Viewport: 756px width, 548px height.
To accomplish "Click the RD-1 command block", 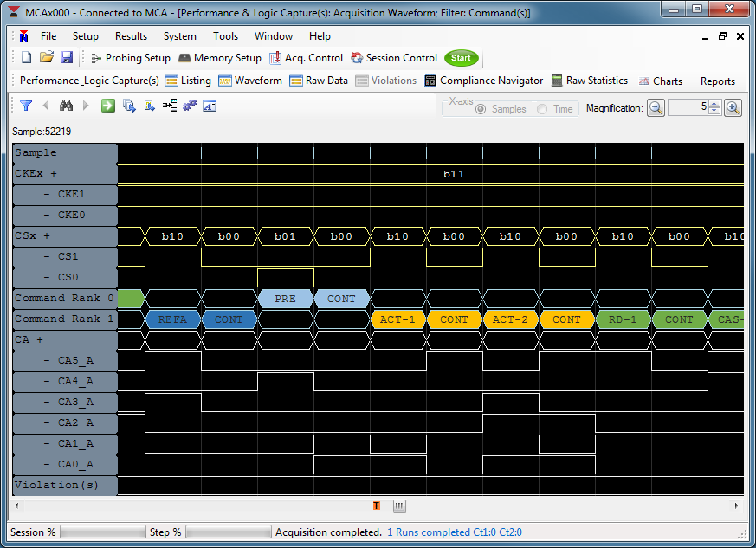I will coord(623,319).
